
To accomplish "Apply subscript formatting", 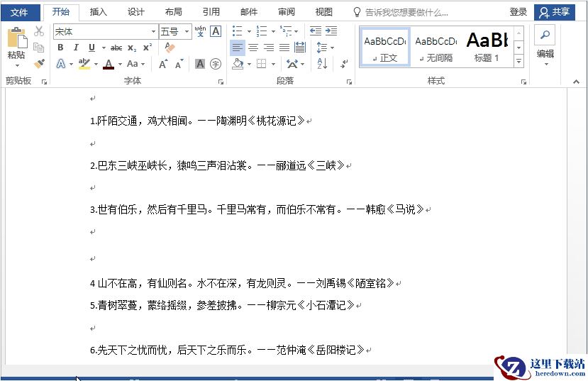I will pos(132,48).
